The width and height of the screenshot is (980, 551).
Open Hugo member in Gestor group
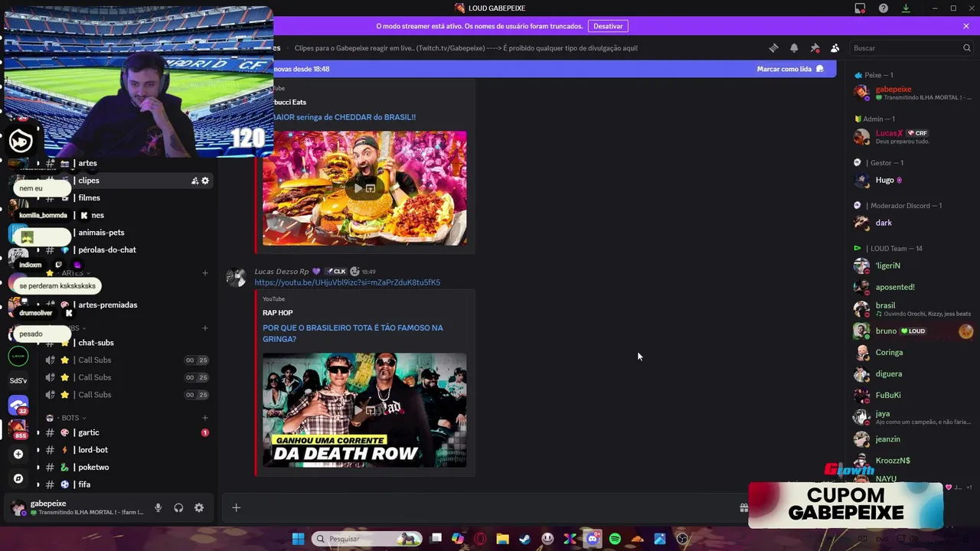pos(913,180)
